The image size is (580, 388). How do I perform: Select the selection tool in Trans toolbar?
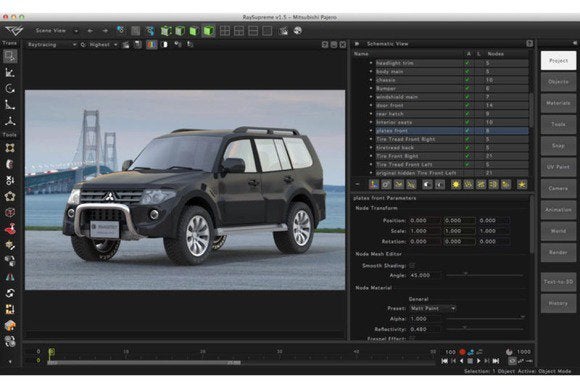coord(10,56)
